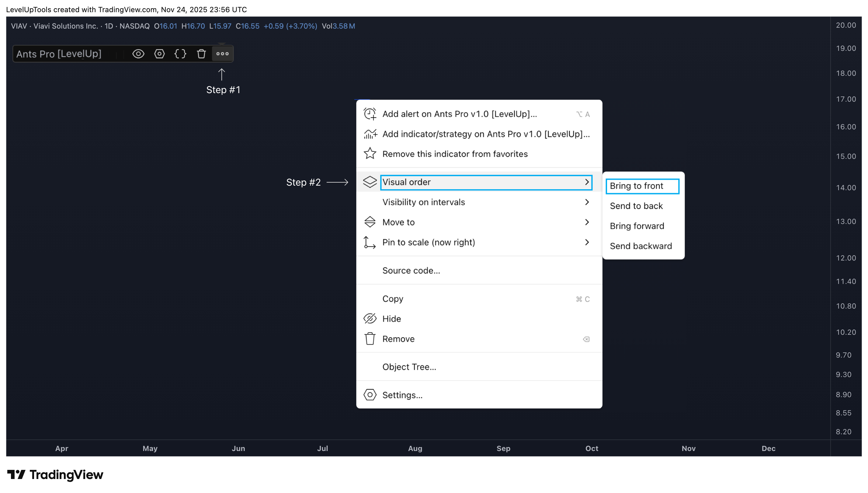This screenshot has width=868, height=493.
Task: Choose Add alert on Ants Pro v1.0
Action: (479, 114)
